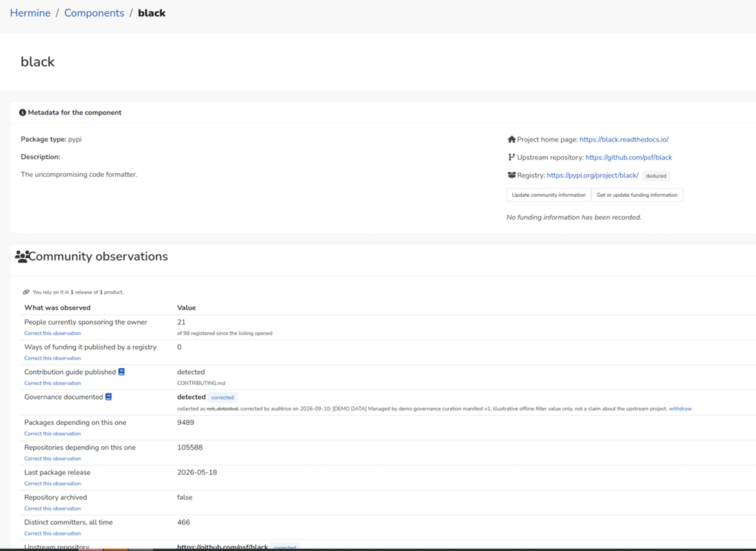Withdraw the governance correction

680,409
